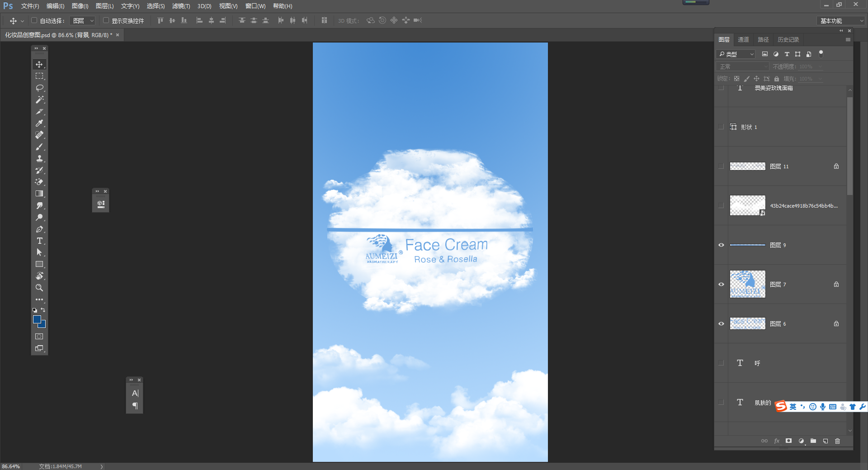Add a layer mask
The height and width of the screenshot is (470, 868).
[789, 441]
